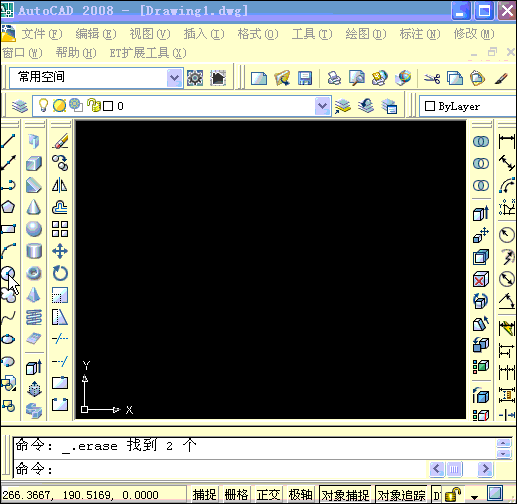517x504 pixels.
Task: Create a 3D Helix
Action: point(34,317)
